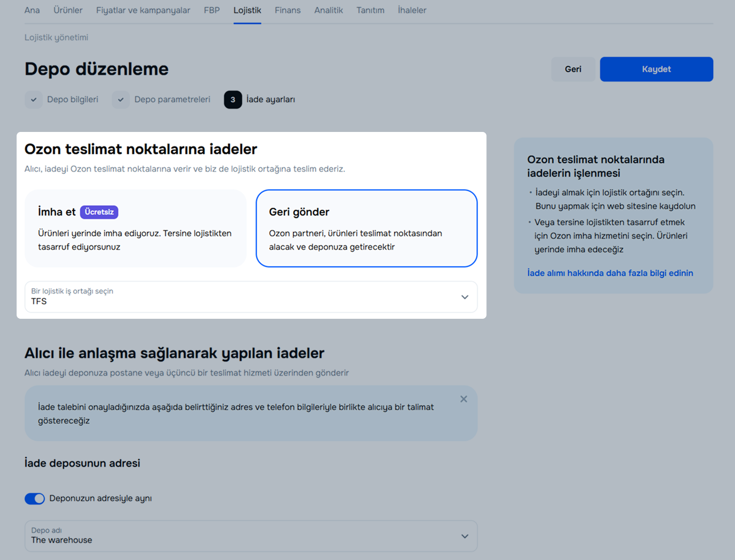Click the Ozon teslimat noktalarına iadeler heading

coord(141,149)
